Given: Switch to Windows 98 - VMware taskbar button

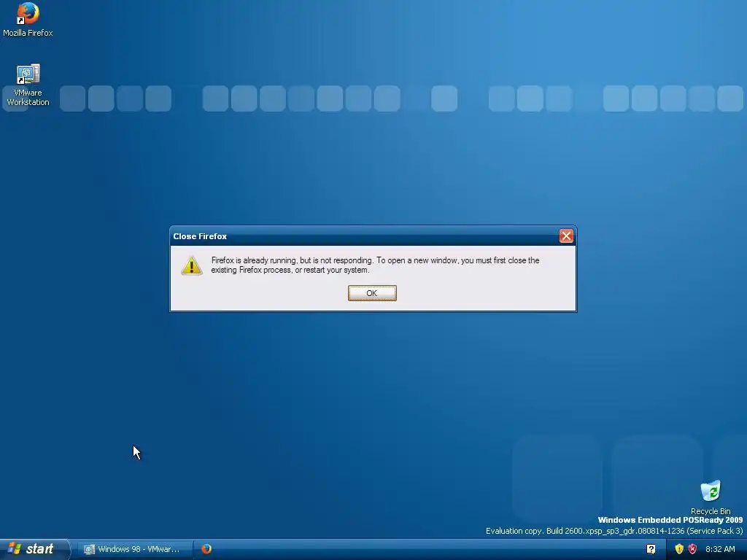Looking at the screenshot, I should (135, 549).
